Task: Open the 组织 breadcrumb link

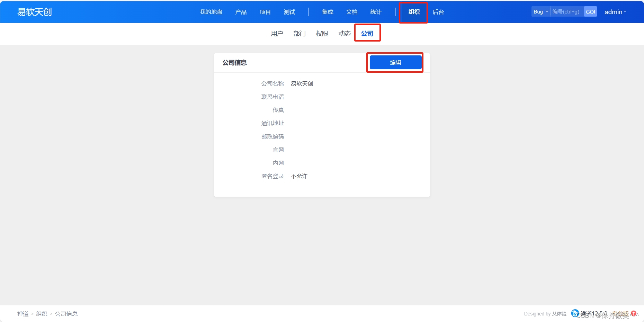Action: [42, 314]
